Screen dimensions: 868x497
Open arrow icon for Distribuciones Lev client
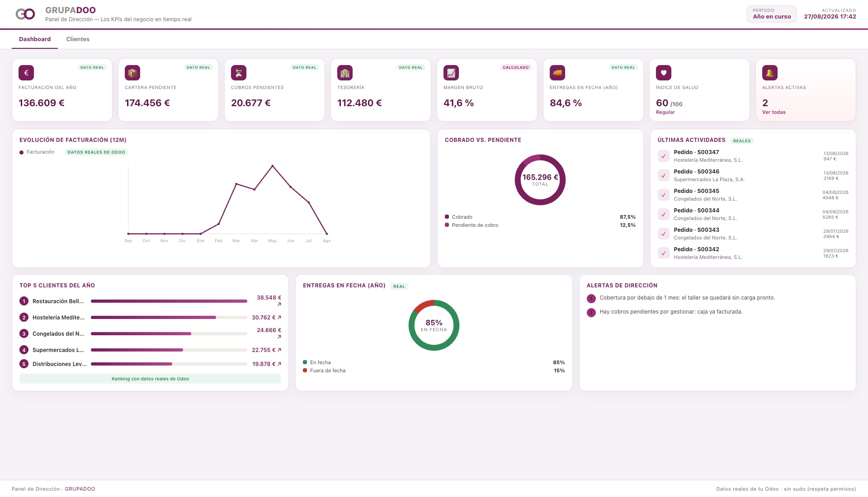click(279, 364)
